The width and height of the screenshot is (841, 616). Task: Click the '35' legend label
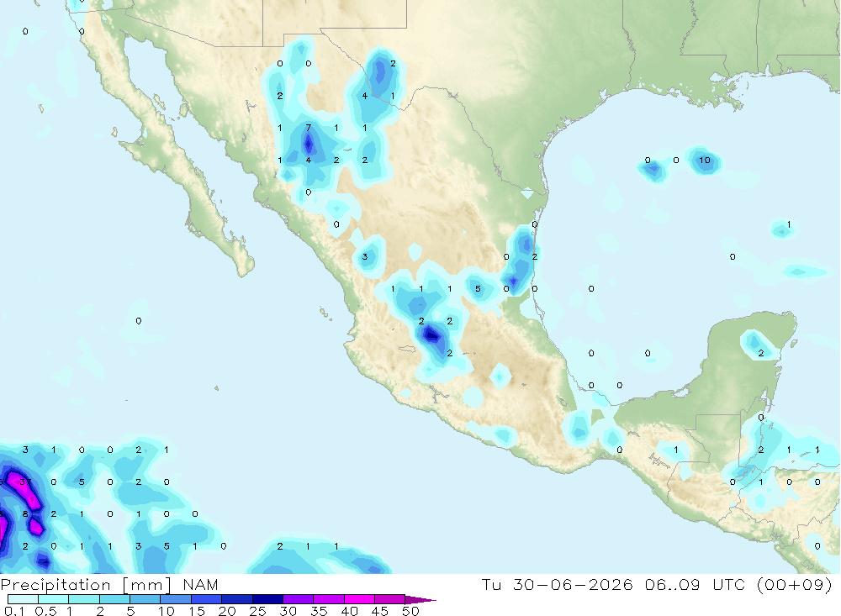point(319,611)
